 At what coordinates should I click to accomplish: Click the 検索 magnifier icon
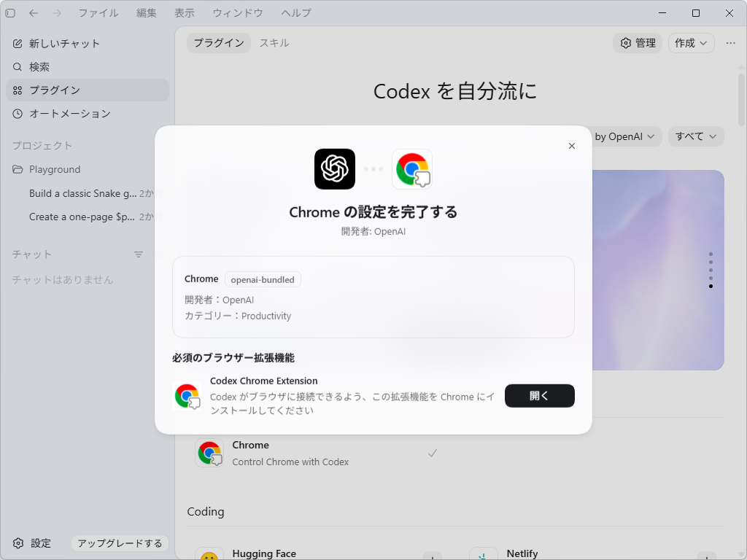[x=18, y=67]
